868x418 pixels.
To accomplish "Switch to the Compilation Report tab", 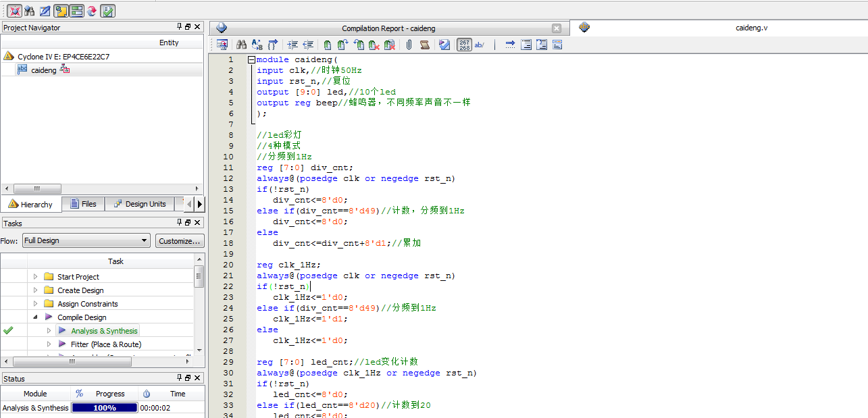I will (x=388, y=28).
